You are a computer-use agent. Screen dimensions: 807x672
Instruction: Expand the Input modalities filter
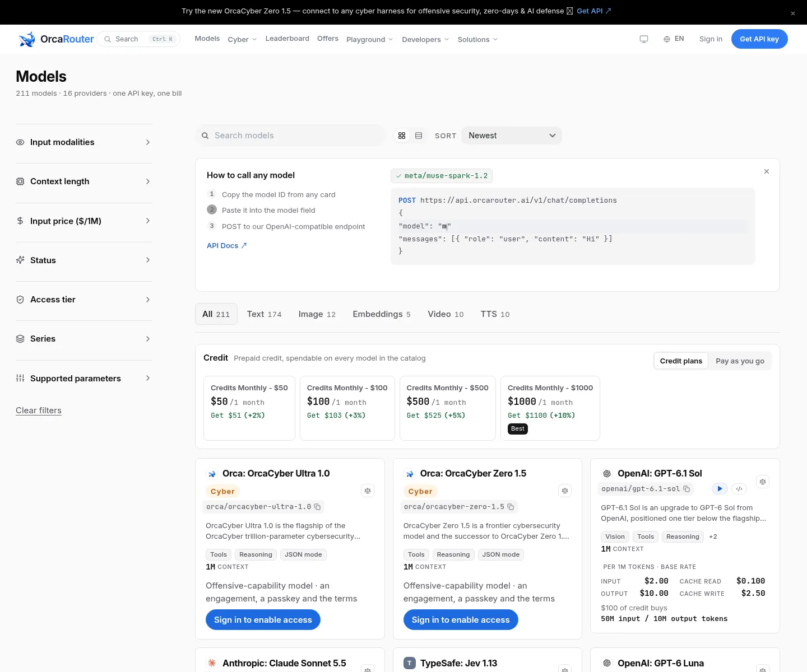point(84,142)
